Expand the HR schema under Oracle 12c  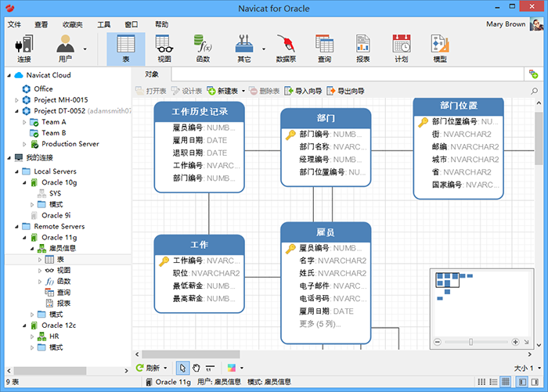coord(32,336)
